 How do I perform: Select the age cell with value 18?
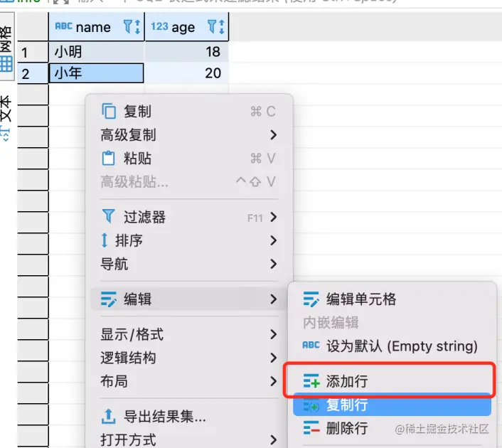coord(186,52)
